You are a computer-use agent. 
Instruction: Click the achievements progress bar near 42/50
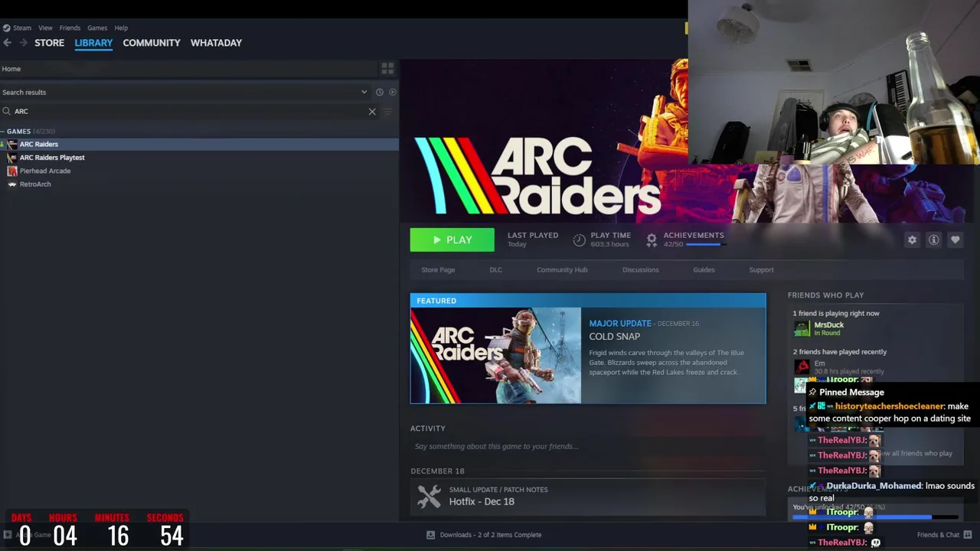(x=704, y=244)
